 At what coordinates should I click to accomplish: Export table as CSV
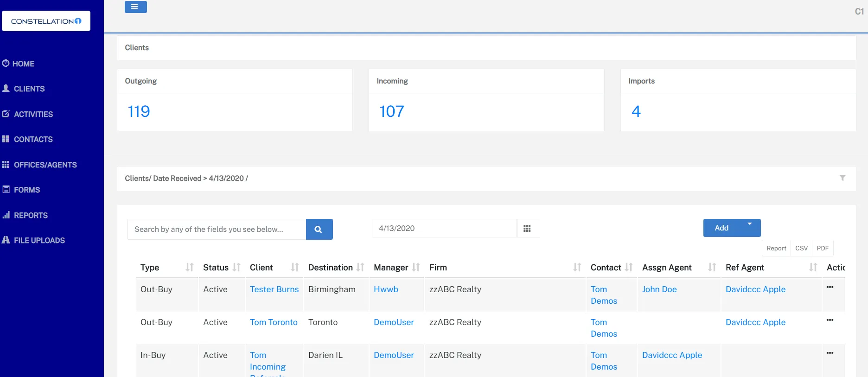(801, 248)
